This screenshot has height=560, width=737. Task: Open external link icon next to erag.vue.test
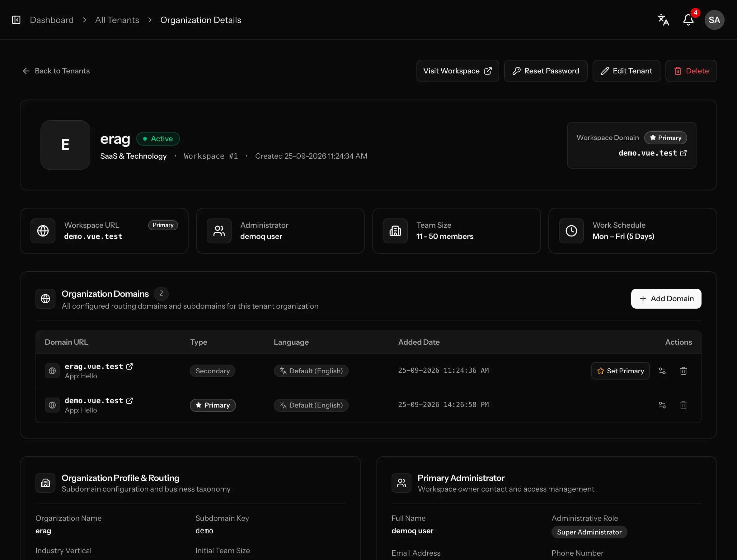tap(129, 366)
